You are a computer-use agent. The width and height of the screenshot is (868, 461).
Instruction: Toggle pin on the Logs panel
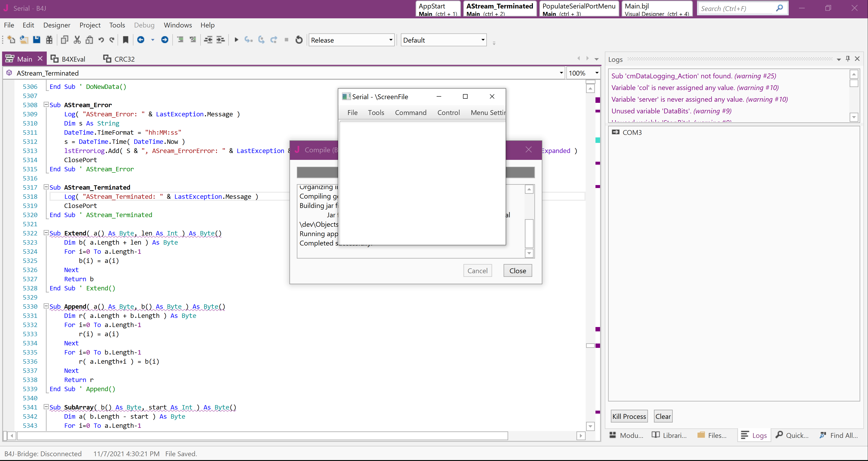tap(848, 59)
